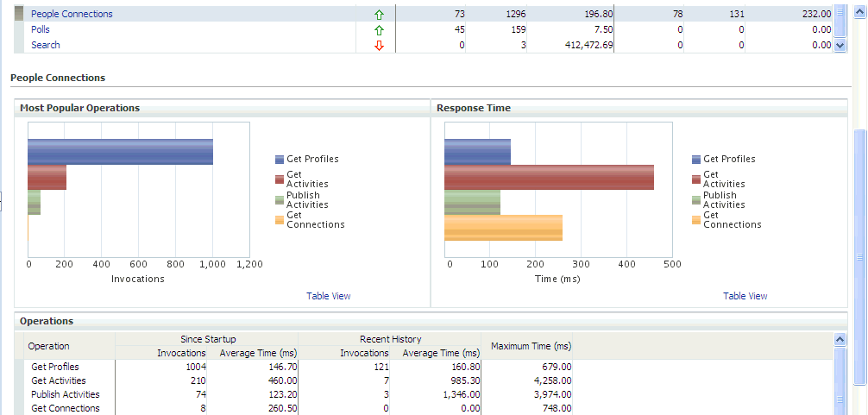Click scrollbar thumb of Operations table

[x=840, y=382]
